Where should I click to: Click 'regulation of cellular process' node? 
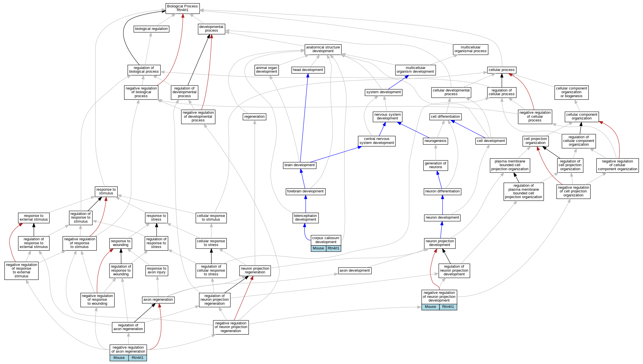click(x=502, y=92)
